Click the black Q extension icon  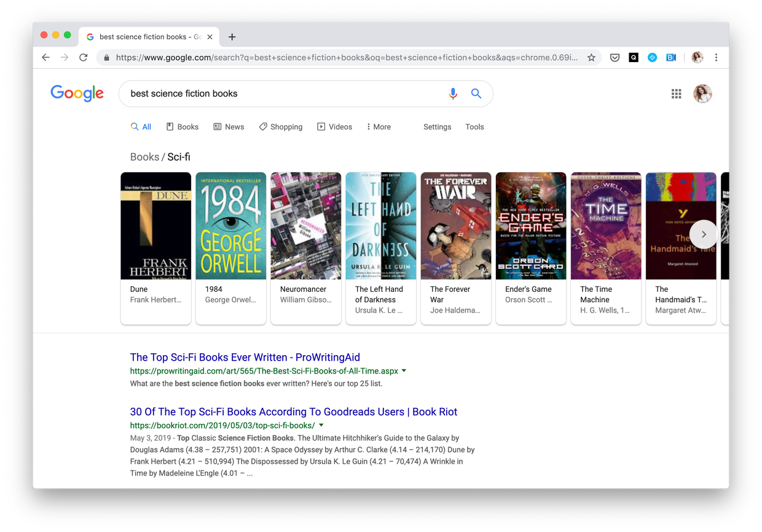point(634,58)
